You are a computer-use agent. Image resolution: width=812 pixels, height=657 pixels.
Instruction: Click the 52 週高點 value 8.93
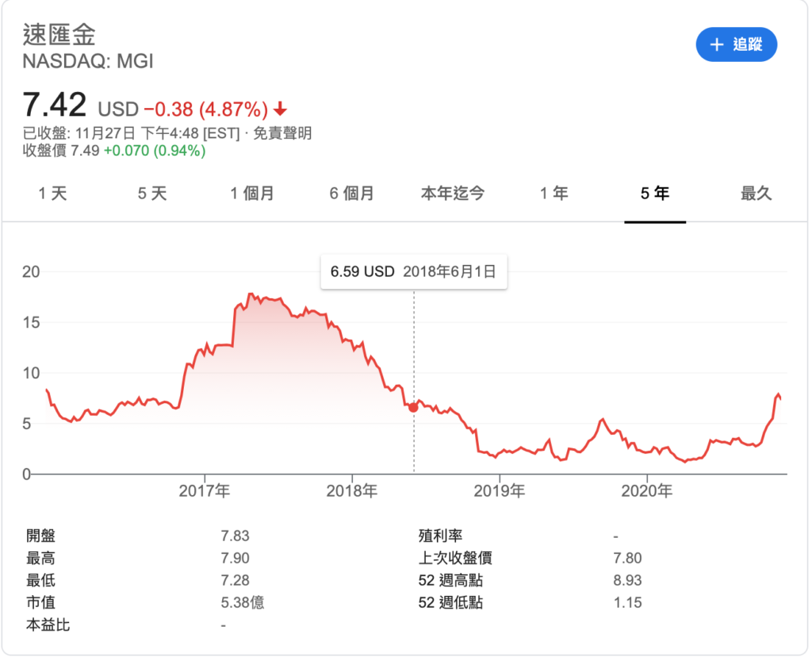[x=628, y=580]
